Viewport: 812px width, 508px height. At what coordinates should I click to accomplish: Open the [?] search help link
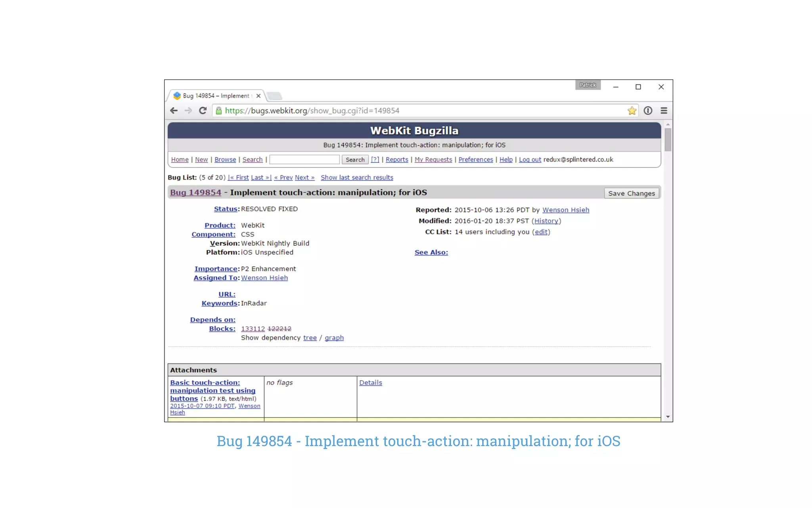375,160
